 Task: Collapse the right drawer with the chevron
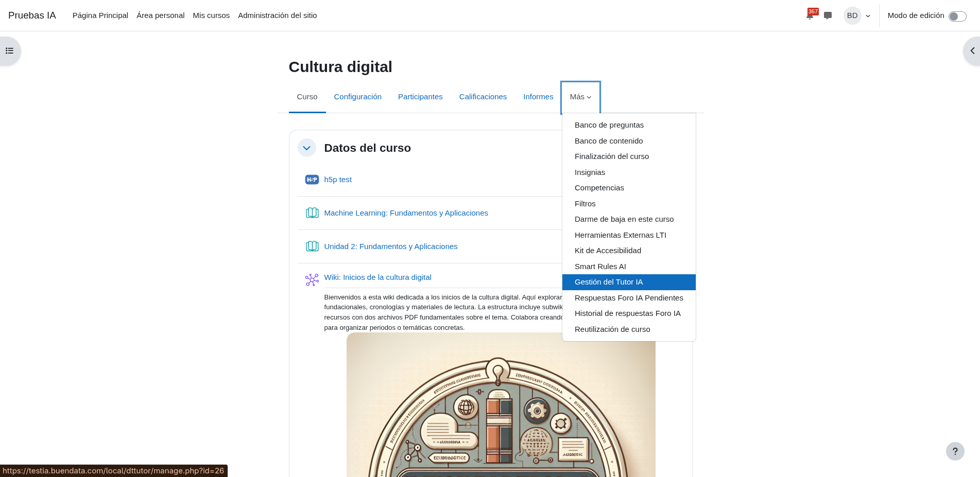click(972, 50)
